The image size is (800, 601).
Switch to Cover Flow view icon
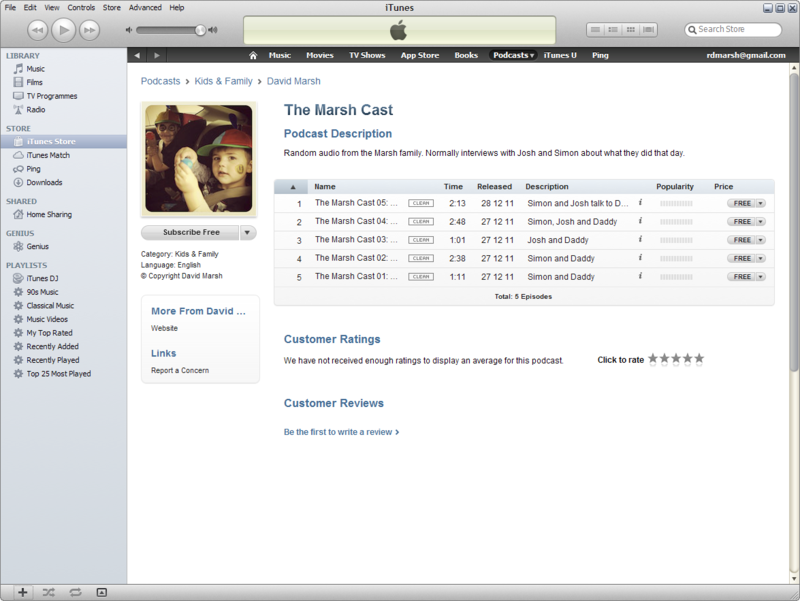click(x=648, y=30)
